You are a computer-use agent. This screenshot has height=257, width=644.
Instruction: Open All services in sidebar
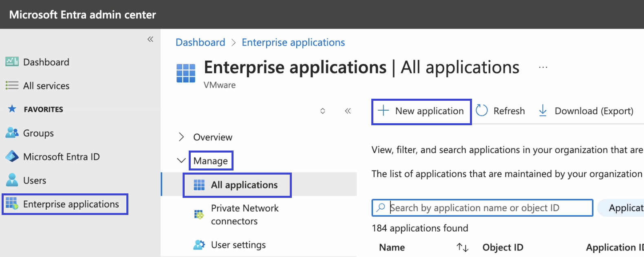pyautogui.click(x=46, y=86)
